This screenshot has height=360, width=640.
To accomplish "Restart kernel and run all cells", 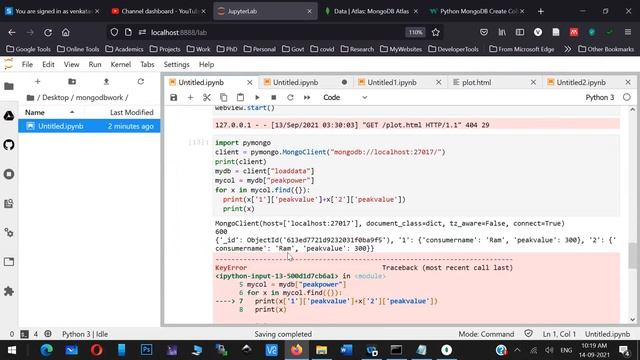I will coord(307,98).
